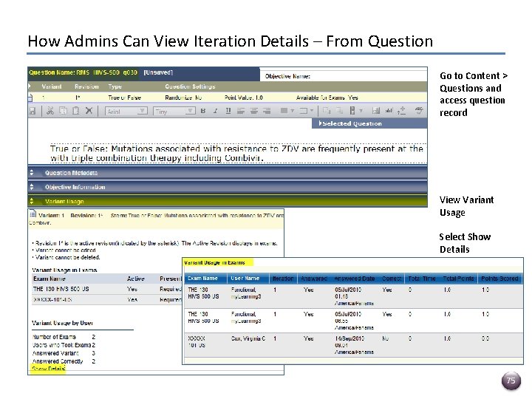Click the Active column header in left table
532x399 pixels.
[x=136, y=279]
